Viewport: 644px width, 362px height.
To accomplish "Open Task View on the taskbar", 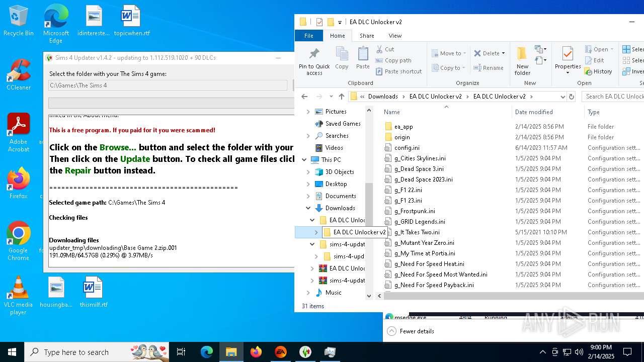I will tap(181, 352).
